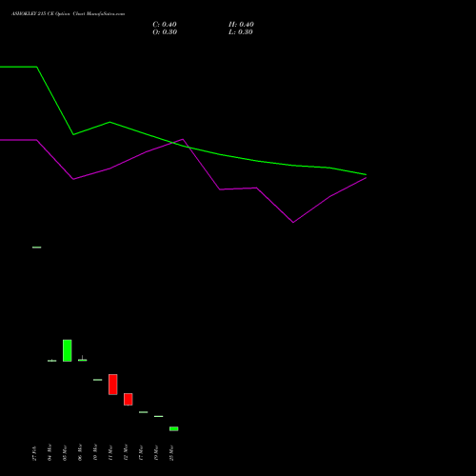
Task: Click the '10 Mar' date axis label
Action: pos(95,452)
